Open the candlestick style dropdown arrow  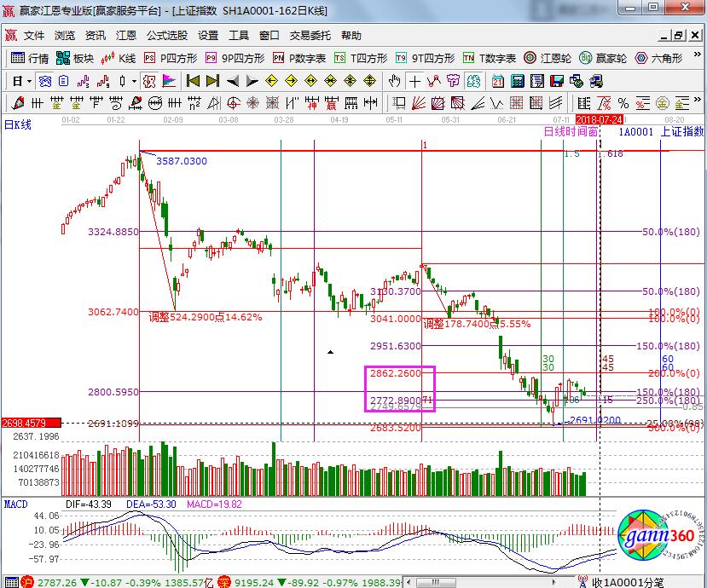tap(135, 81)
